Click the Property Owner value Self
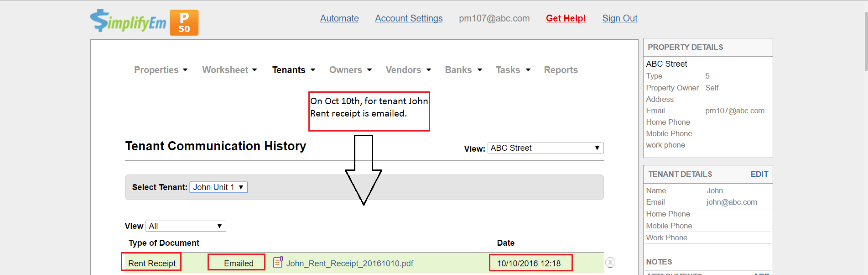Image resolution: width=868 pixels, height=275 pixels. pyautogui.click(x=712, y=88)
